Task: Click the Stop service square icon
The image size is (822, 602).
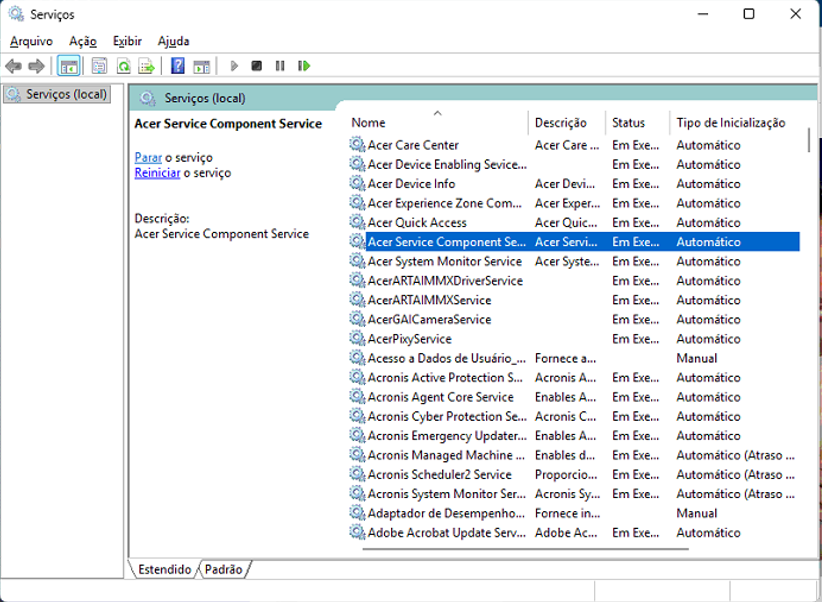Action: tap(256, 66)
